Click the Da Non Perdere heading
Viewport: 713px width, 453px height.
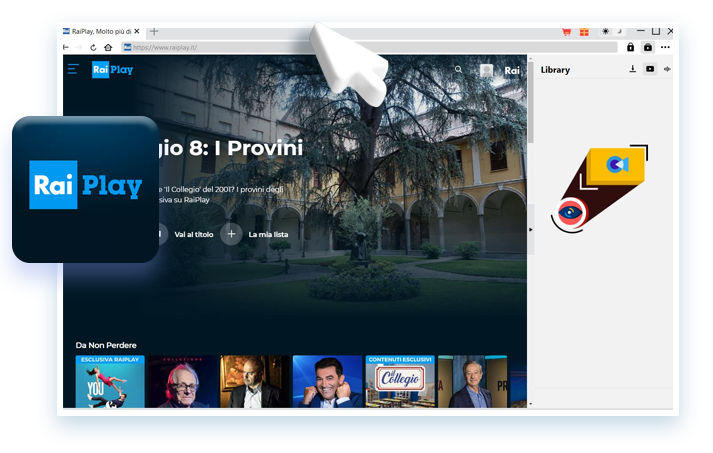point(106,345)
